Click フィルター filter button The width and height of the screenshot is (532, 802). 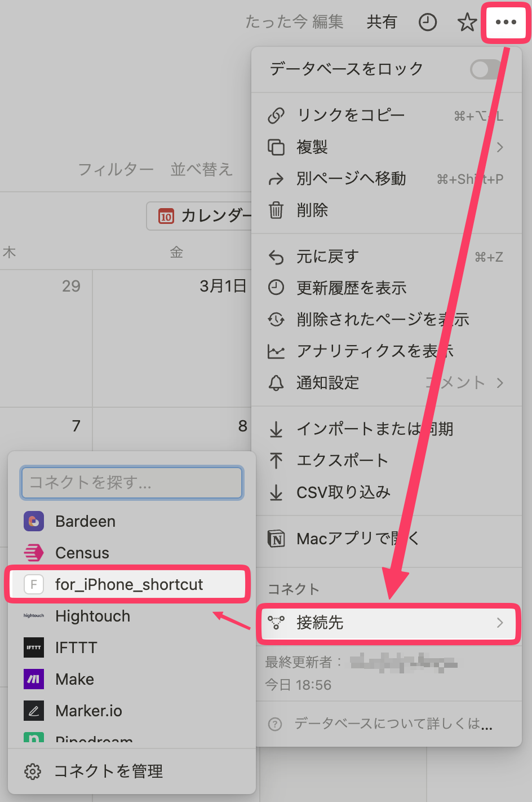(116, 169)
